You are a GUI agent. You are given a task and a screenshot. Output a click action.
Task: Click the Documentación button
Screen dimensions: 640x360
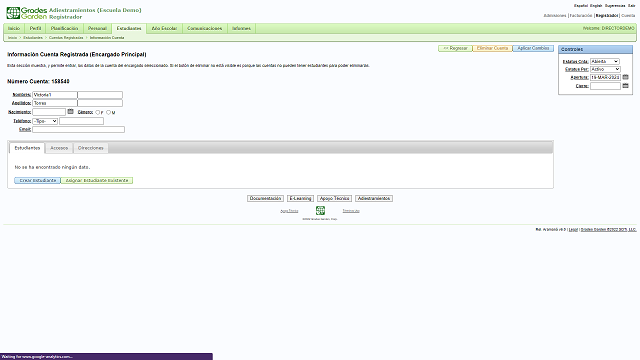[265, 198]
